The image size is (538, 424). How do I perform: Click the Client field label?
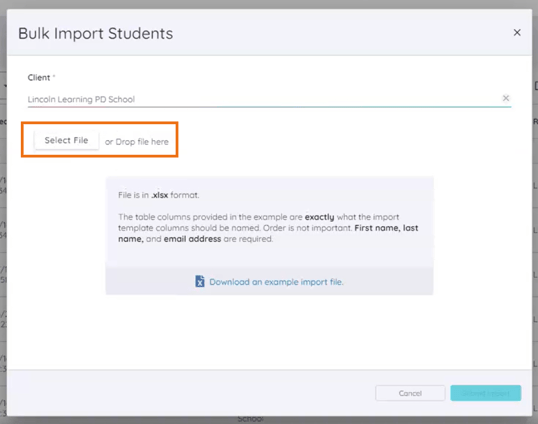click(41, 78)
